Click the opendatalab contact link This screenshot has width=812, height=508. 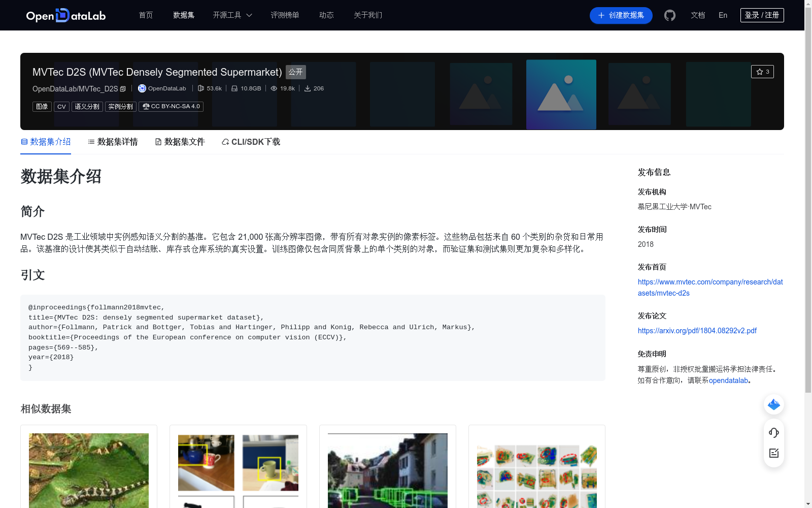tap(728, 380)
